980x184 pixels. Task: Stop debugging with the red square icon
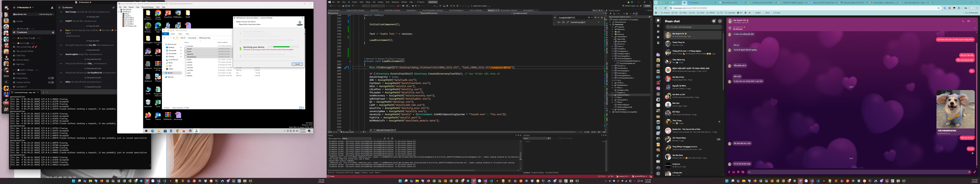(x=416, y=6)
